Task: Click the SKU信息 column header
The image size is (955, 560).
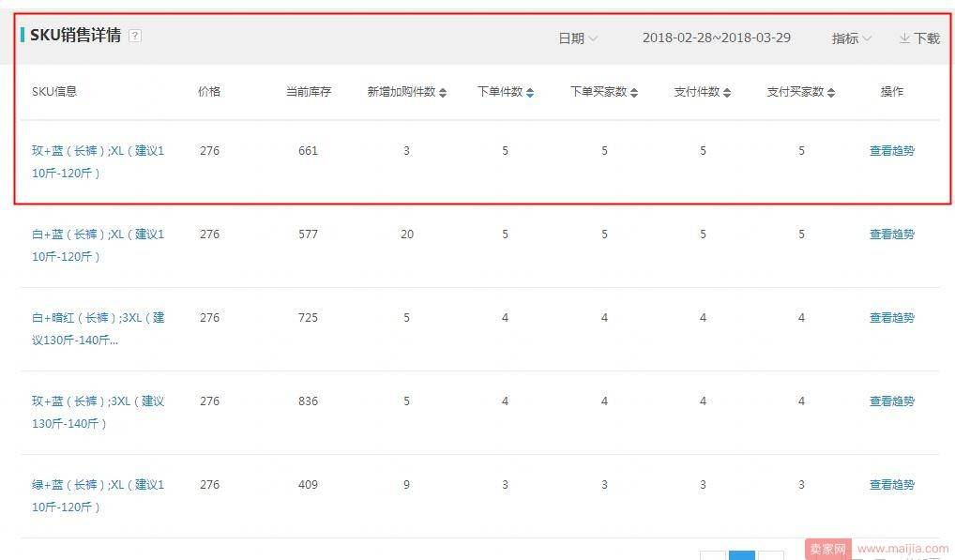Action: click(x=54, y=92)
